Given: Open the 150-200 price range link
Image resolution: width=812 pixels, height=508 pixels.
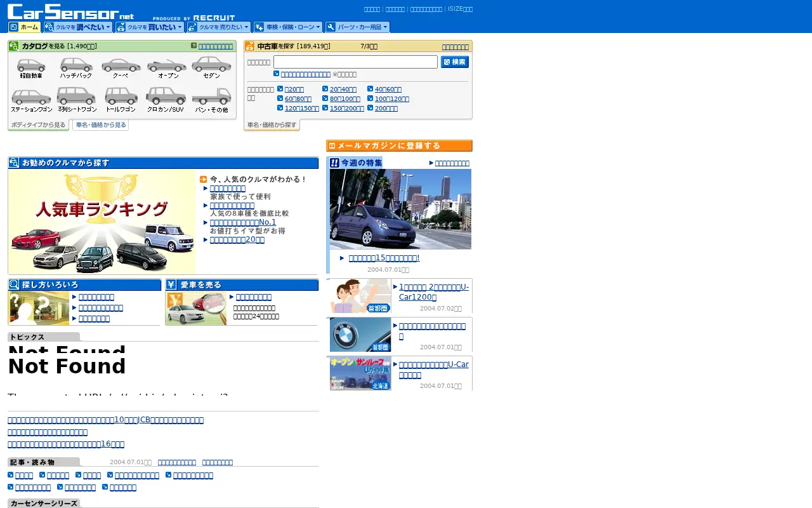Looking at the screenshot, I should 347,109.
